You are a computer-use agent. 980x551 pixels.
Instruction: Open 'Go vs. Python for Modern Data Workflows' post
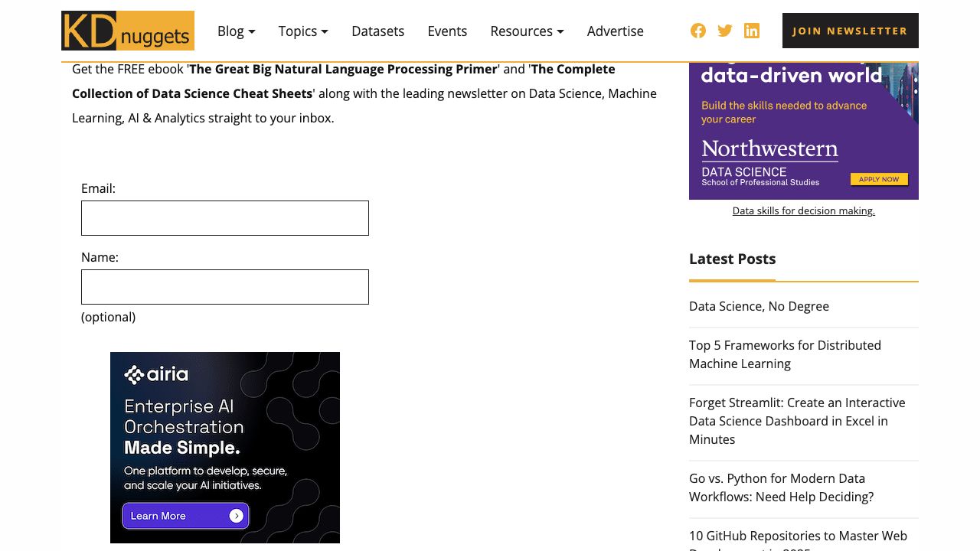click(781, 487)
